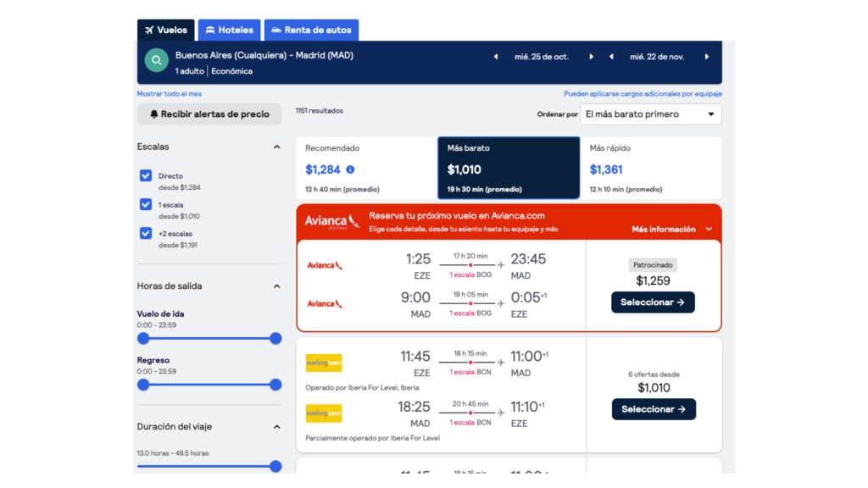Select the Más rápido sorting tab
The height and width of the screenshot is (488, 868).
point(650,168)
